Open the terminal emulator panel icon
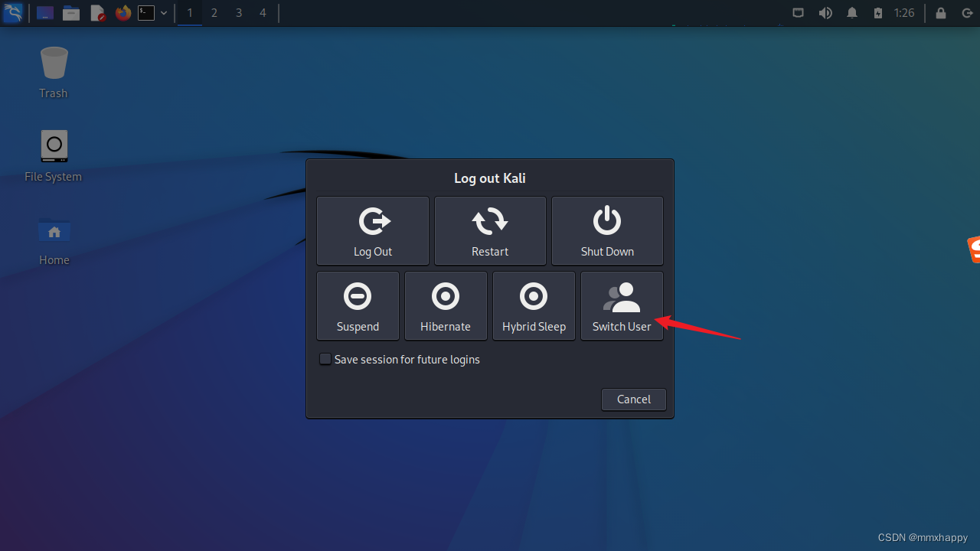Image resolution: width=980 pixels, height=551 pixels. click(x=146, y=13)
